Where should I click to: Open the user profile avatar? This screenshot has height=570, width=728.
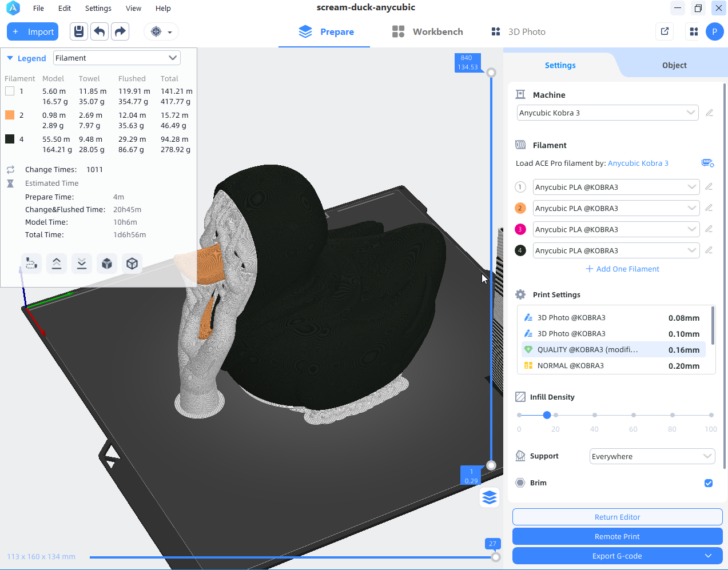(715, 32)
